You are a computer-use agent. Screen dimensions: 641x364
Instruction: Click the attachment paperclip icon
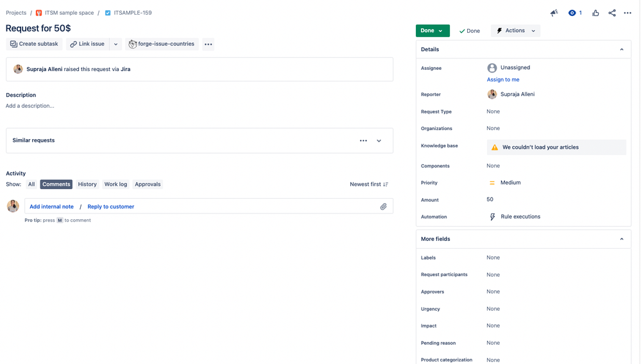(384, 206)
